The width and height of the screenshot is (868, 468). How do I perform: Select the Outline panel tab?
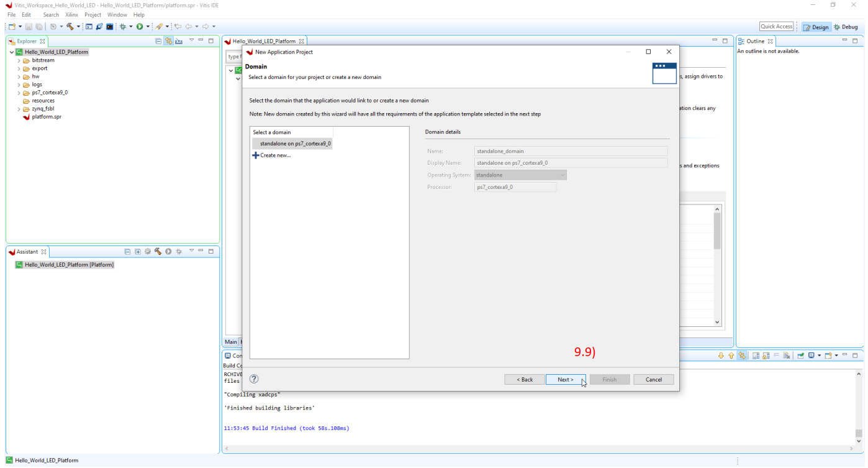756,41
